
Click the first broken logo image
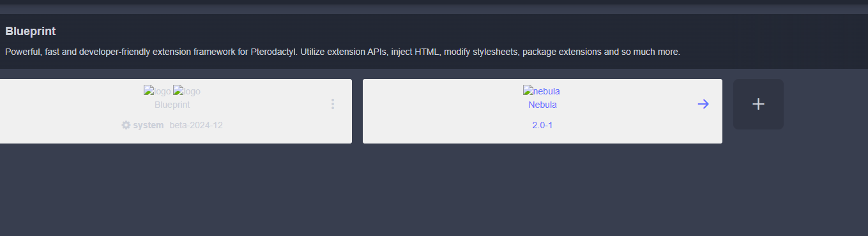(157, 91)
